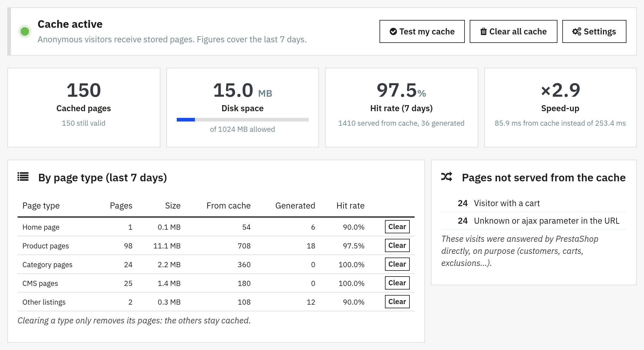Image resolution: width=644 pixels, height=350 pixels.
Task: Click the Test my cache button
Action: 422,31
